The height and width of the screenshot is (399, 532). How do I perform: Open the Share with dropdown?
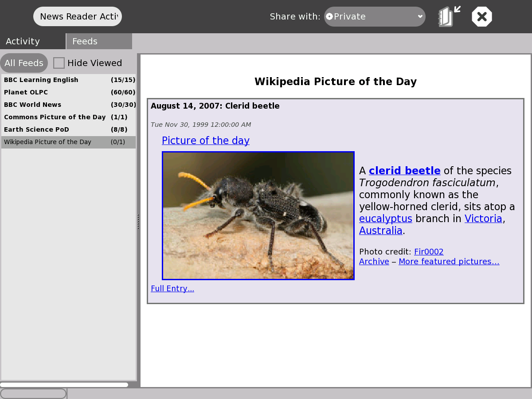pos(375,17)
